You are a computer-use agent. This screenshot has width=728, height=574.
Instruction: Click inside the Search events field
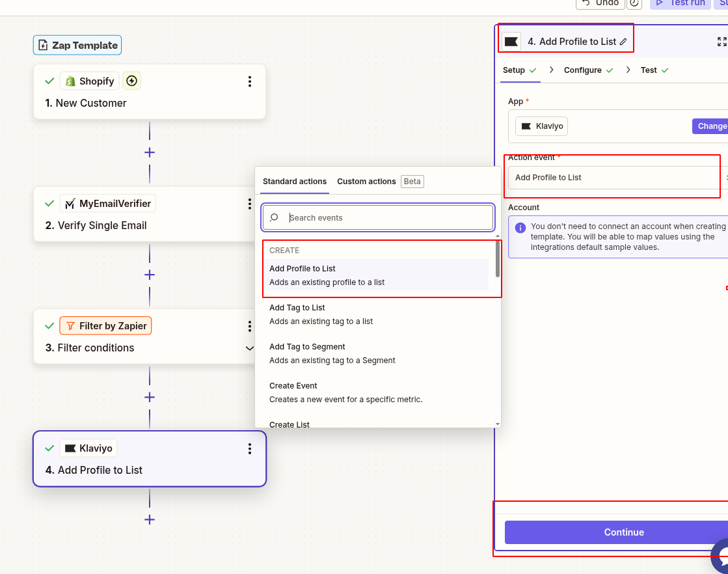point(377,217)
